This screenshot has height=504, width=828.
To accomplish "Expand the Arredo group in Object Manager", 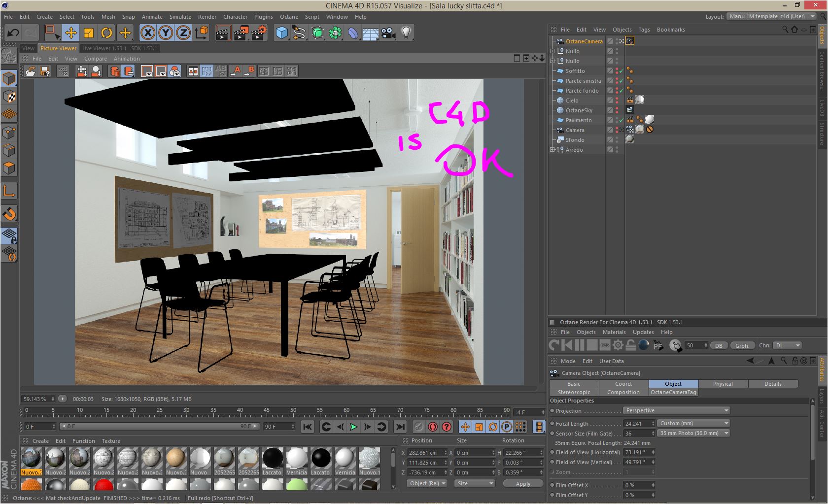I will (x=553, y=149).
